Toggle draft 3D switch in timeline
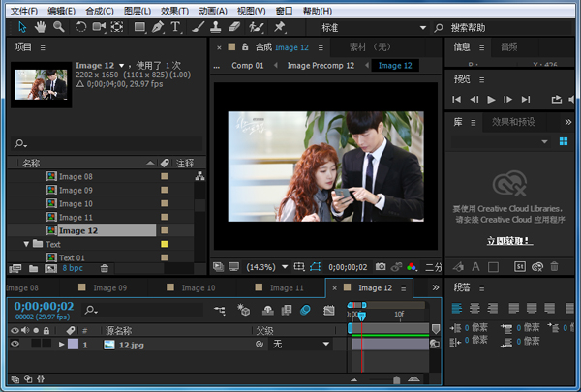Image resolution: width=581 pixels, height=392 pixels. point(243,310)
